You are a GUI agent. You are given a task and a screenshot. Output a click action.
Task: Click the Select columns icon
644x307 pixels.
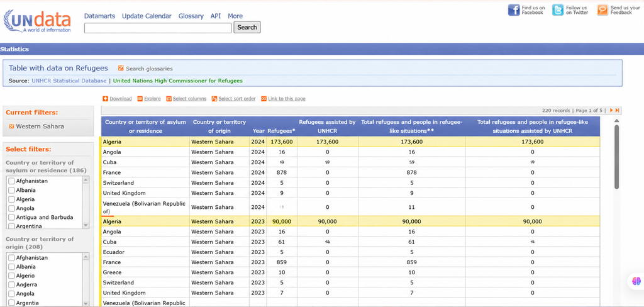pos(169,99)
